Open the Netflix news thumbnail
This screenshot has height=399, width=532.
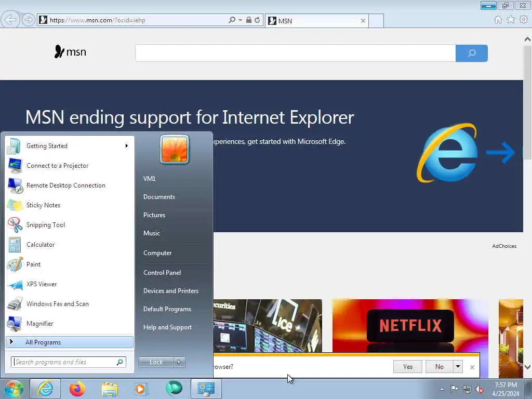[410, 326]
